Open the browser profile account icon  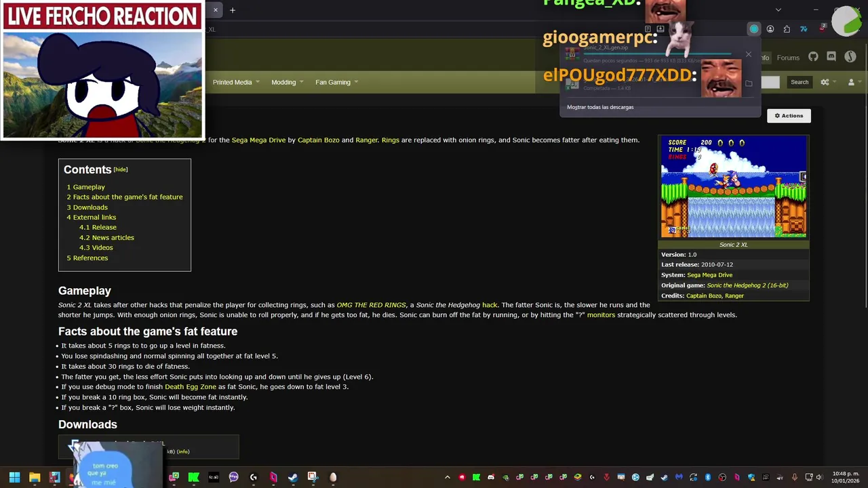tap(770, 29)
